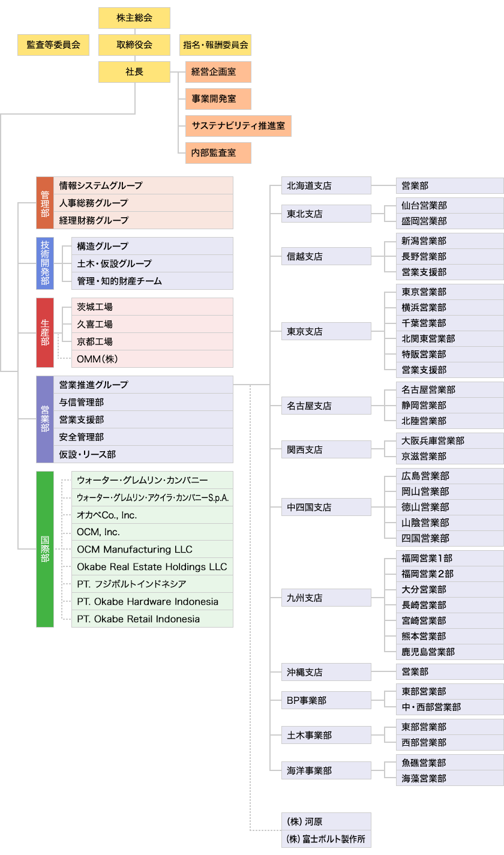This screenshot has width=504, height=855.
Task: Click the 監査等委員会 box
Action: click(x=53, y=44)
